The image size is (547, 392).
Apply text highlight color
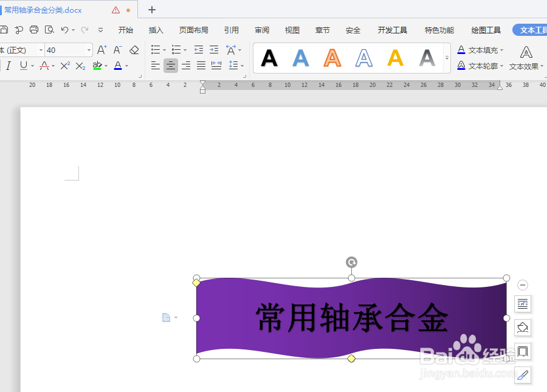point(97,66)
